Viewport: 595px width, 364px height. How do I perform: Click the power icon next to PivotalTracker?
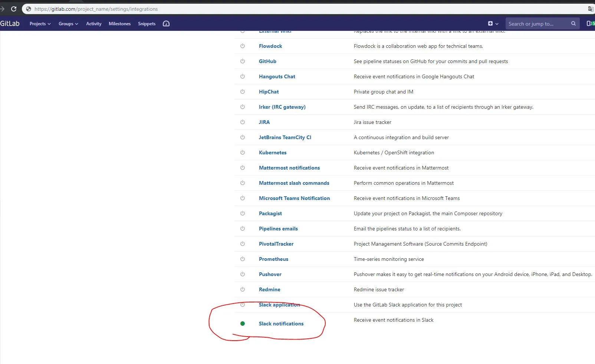coord(243,244)
